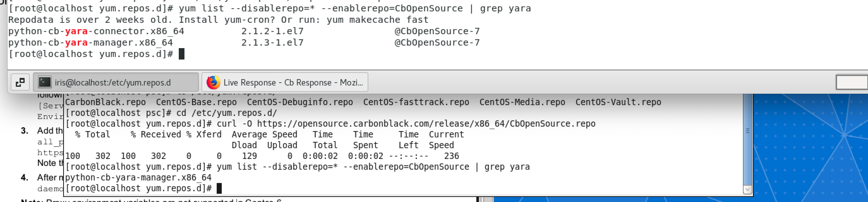The width and height of the screenshot is (868, 202).
Task: Click the Firefox icon on the taskbar
Action: tap(213, 82)
